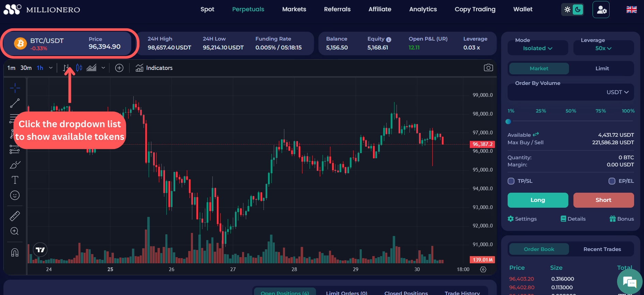Open the live chat support bubble
Image resolution: width=644 pixels, height=295 pixels.
pyautogui.click(x=629, y=282)
